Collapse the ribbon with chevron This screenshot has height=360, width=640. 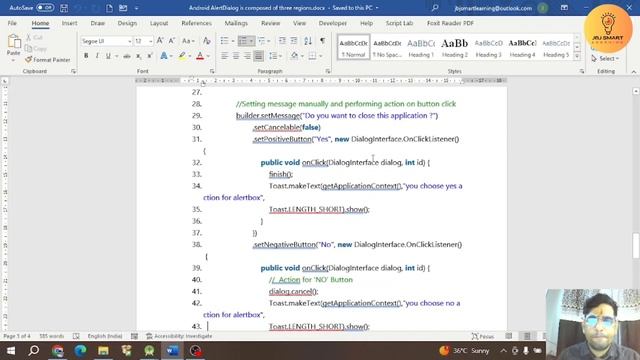tap(633, 72)
